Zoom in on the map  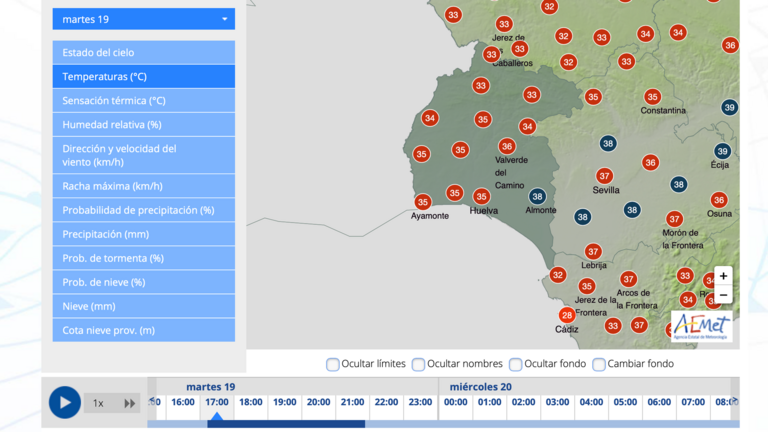pos(723,276)
